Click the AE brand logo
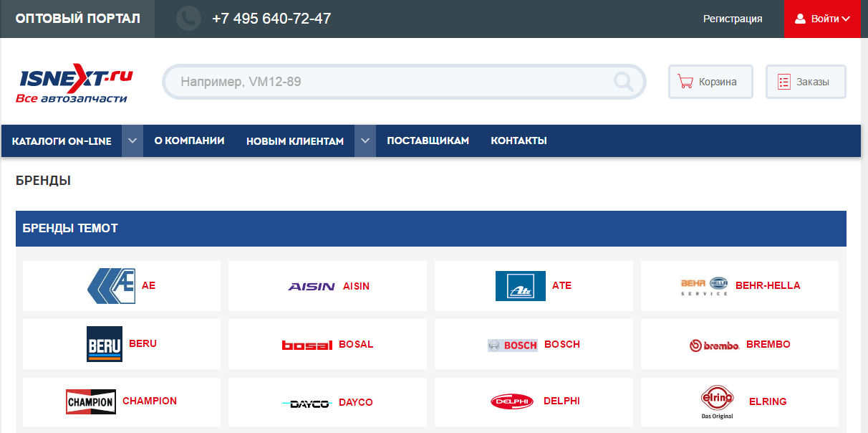The image size is (868, 433). pos(111,286)
